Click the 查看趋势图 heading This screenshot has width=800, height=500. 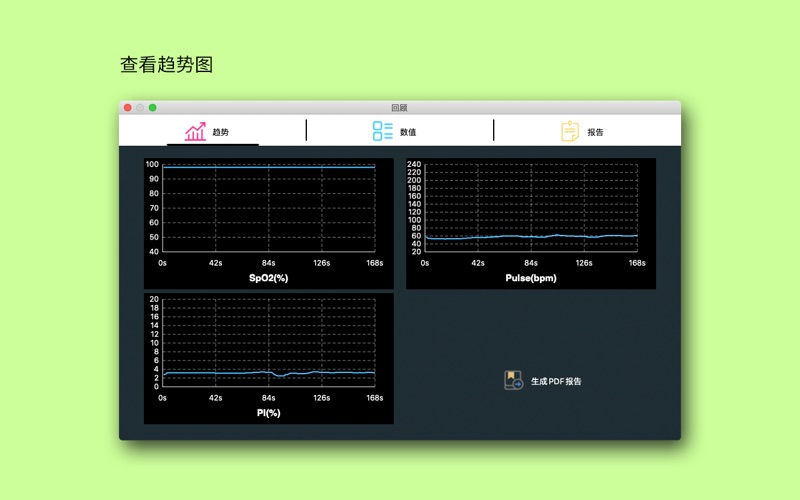click(166, 65)
